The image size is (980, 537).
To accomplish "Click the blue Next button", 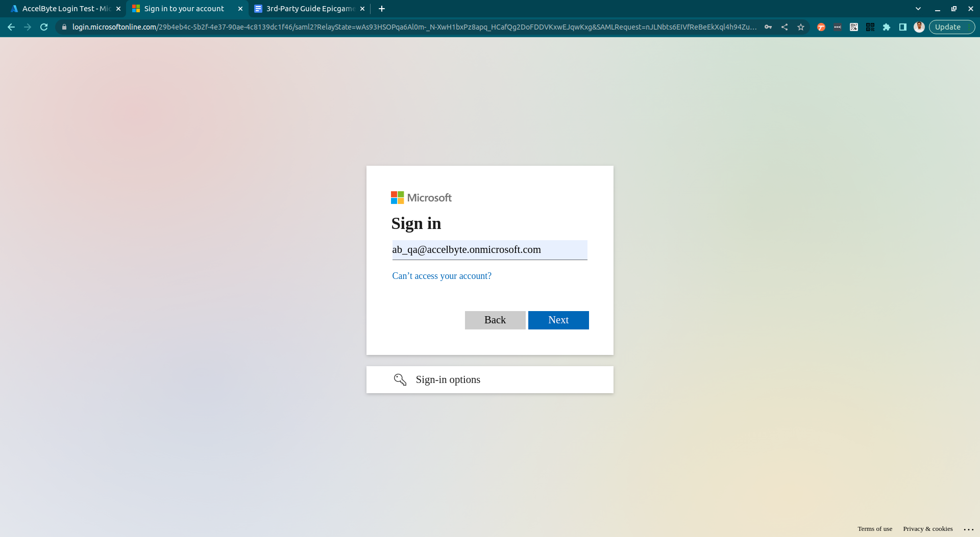I will click(558, 320).
